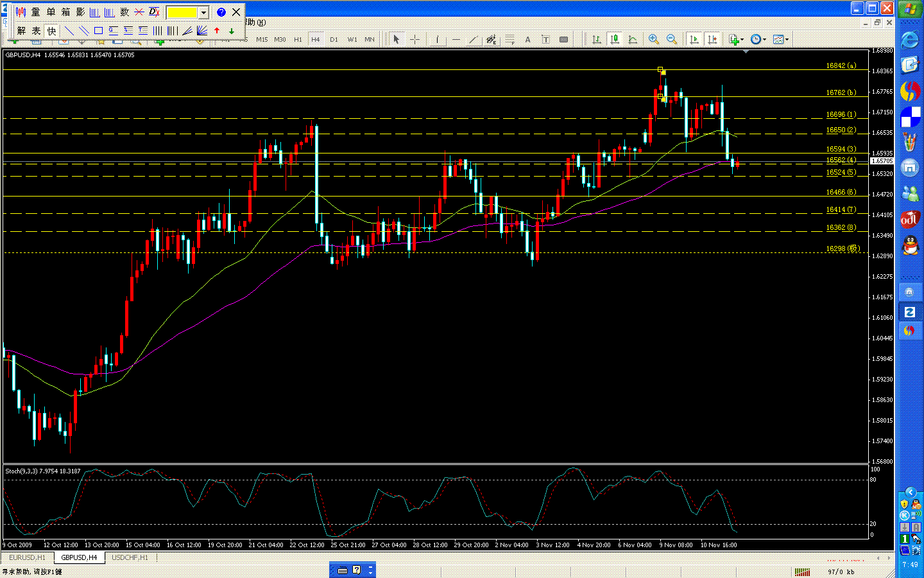Click the 解 button in the floating toolbar
Screen dimensions: 924x578
(21, 30)
